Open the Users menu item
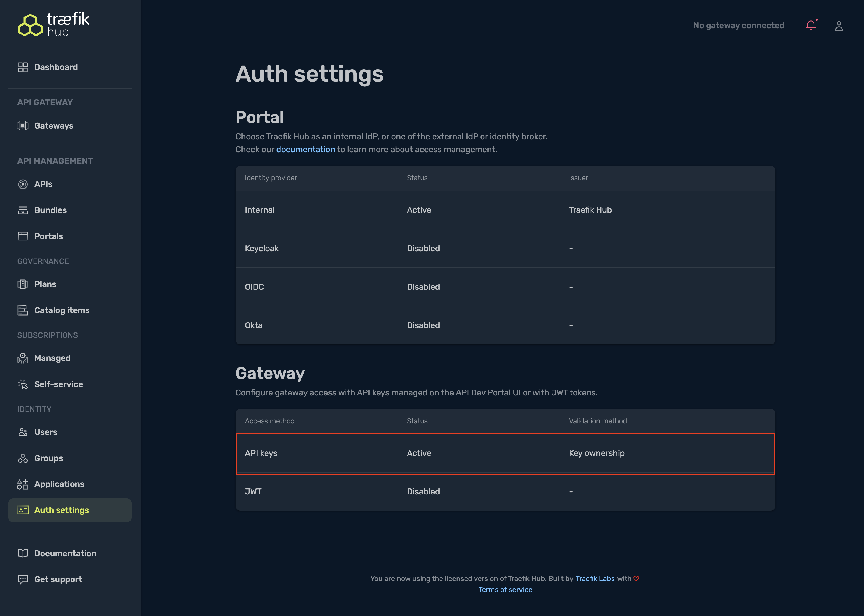The image size is (864, 616). click(x=45, y=432)
